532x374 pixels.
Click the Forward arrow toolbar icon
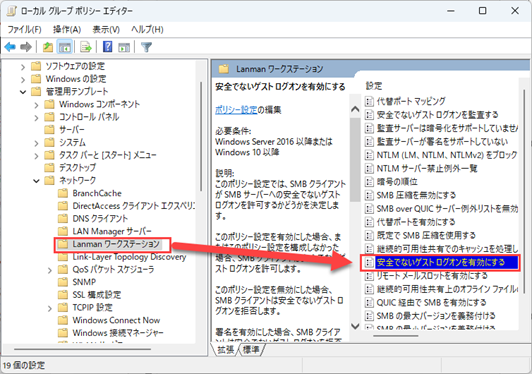pyautogui.click(x=26, y=47)
